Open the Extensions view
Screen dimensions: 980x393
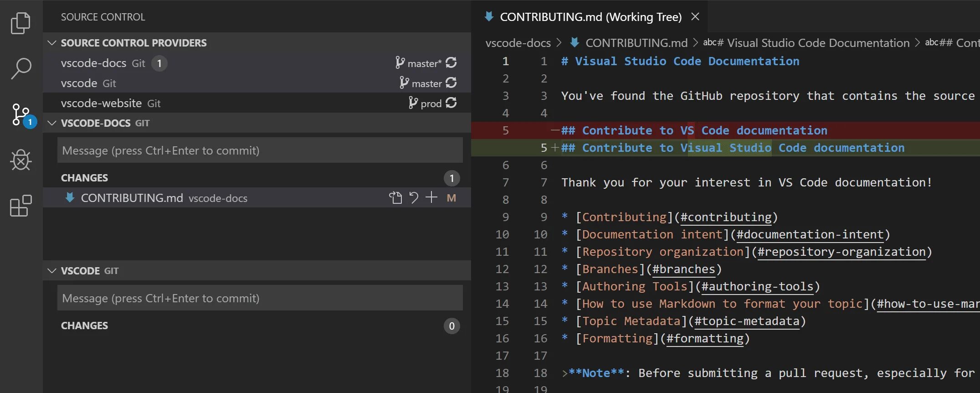21,206
